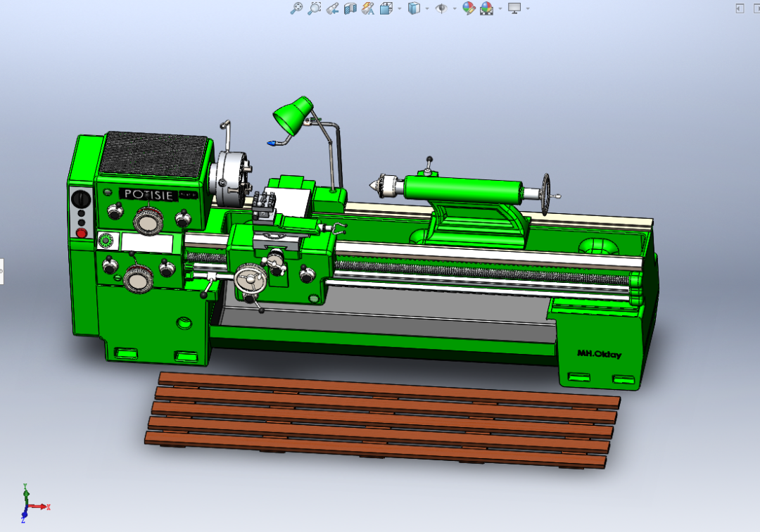Screen dimensions: 760x532
Task: Click the POTISIE nameplate on the headstock
Action: [148, 195]
